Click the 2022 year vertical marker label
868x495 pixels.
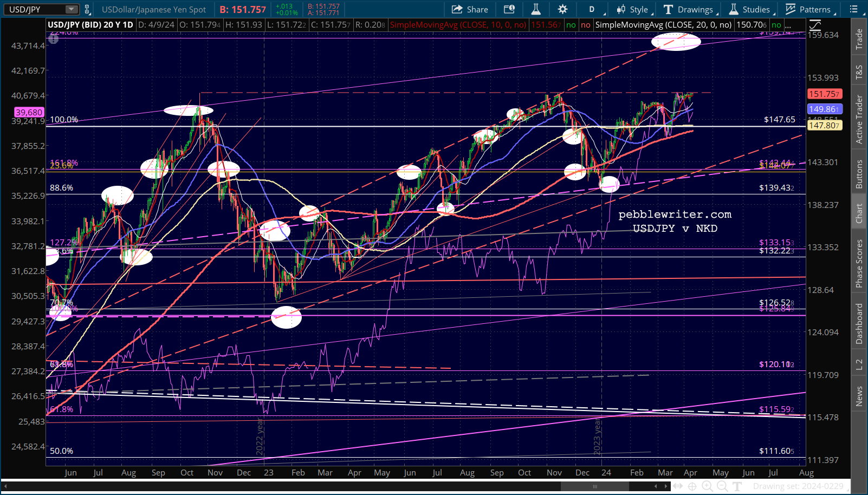point(260,437)
